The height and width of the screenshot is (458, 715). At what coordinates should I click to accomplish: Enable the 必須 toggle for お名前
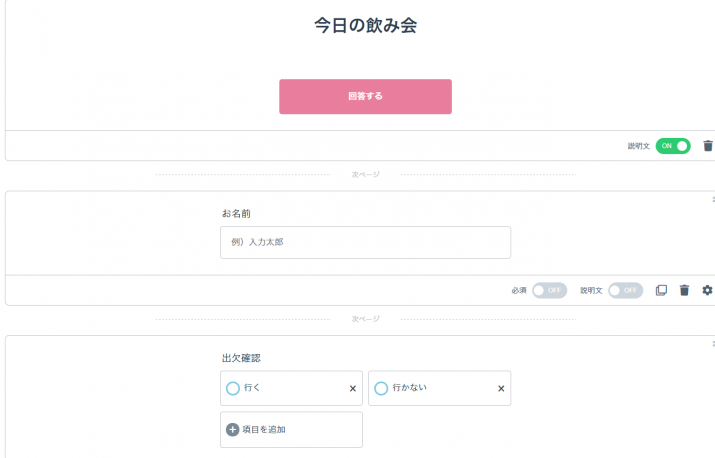coord(549,290)
